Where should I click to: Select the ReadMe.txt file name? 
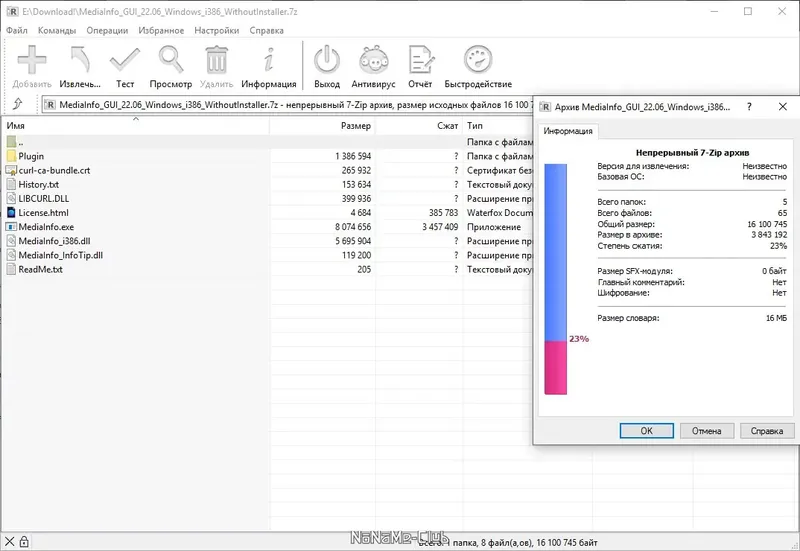[41, 269]
